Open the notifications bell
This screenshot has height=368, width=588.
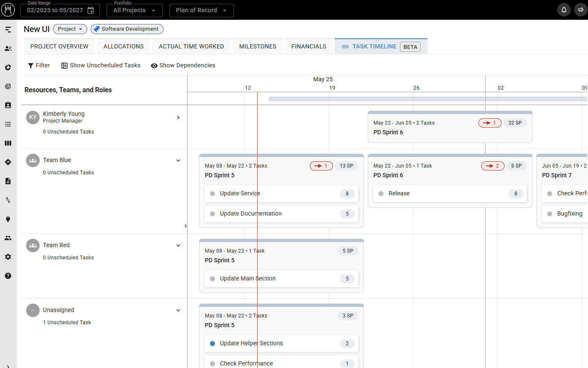point(564,10)
